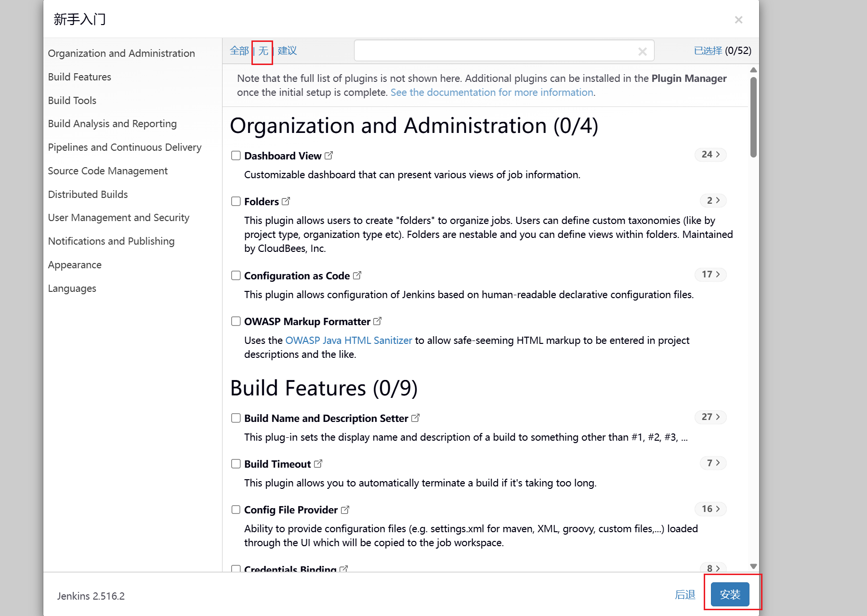Select Notifications and Publishing category

(111, 241)
